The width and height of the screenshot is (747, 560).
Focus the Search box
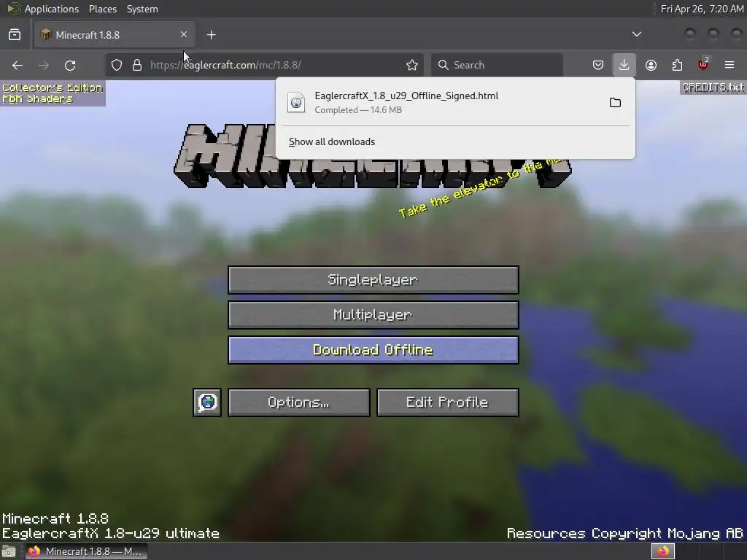(497, 65)
